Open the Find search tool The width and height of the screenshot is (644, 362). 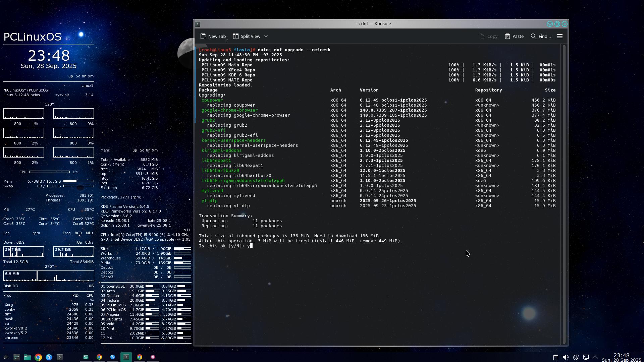coord(541,36)
